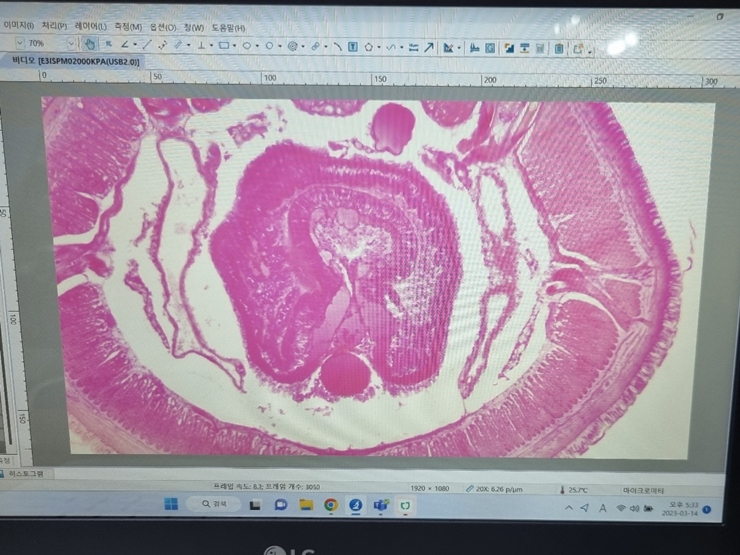The width and height of the screenshot is (740, 555).
Task: Open the 70% zoom level dropdown
Action: 70,44
